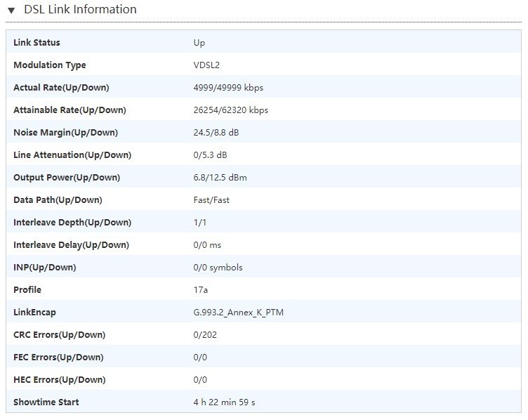Select the 4999/49999 kbps value
This screenshot has height=420, width=528.
click(x=228, y=88)
